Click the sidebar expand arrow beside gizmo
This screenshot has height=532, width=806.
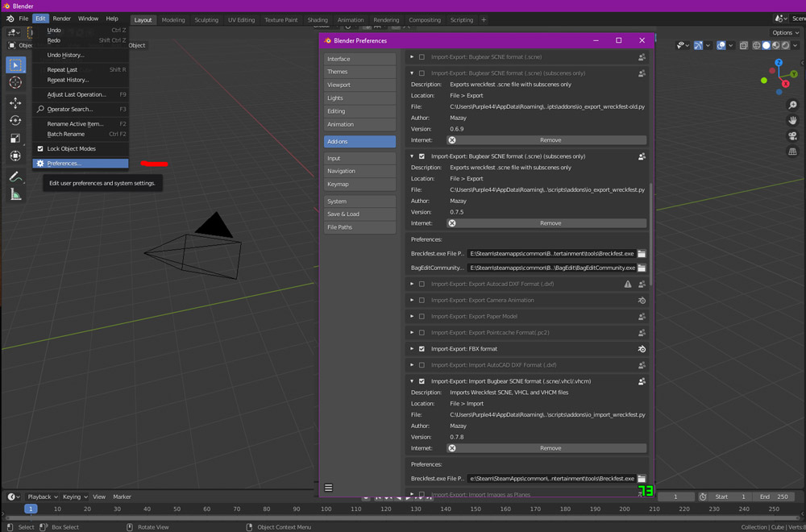(803, 63)
